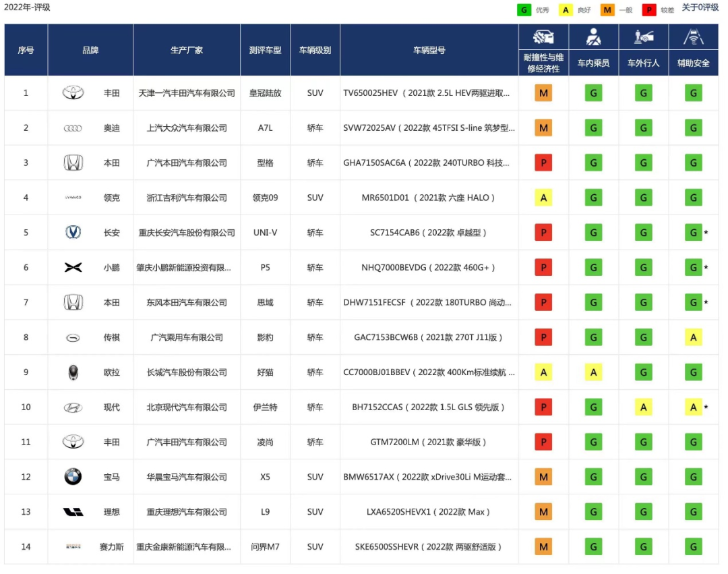The width and height of the screenshot is (728, 574).
Task: Click the occupant safety (车内乘员) header icon
Action: coord(593,37)
